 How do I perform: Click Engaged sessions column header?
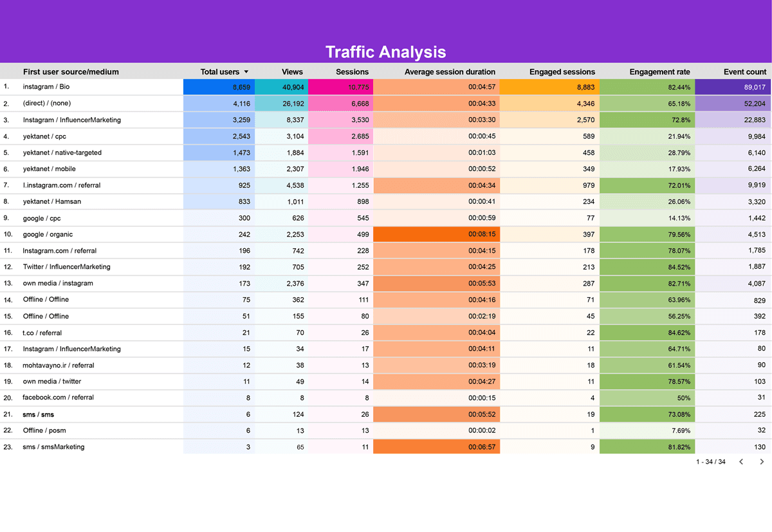point(562,72)
